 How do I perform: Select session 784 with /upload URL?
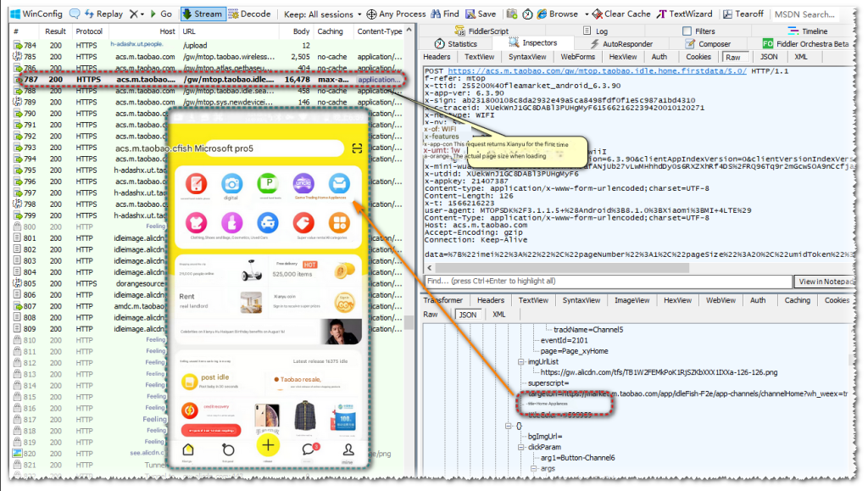(x=209, y=46)
